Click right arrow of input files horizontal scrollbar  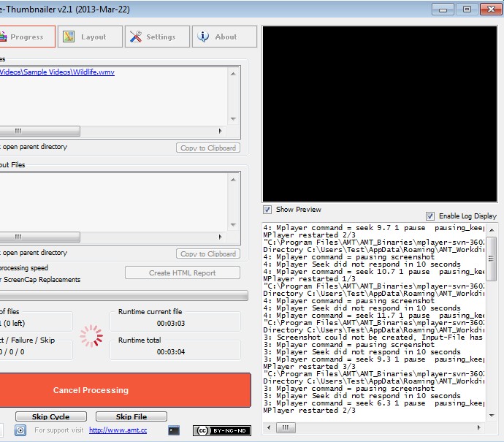[x=220, y=131]
